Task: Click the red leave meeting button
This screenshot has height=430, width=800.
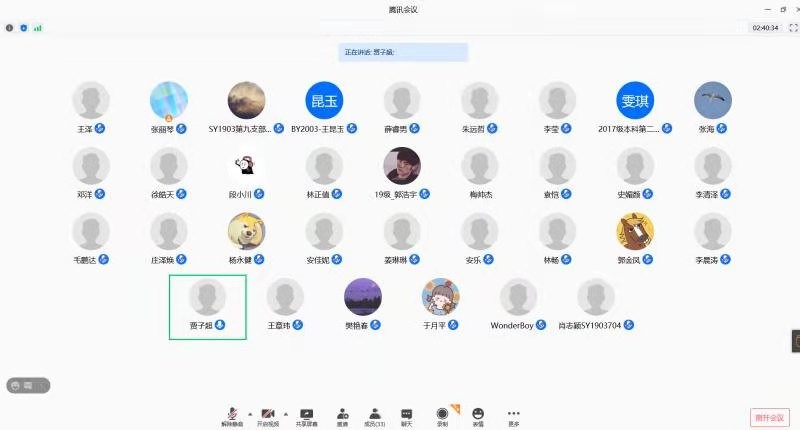Action: (x=770, y=417)
